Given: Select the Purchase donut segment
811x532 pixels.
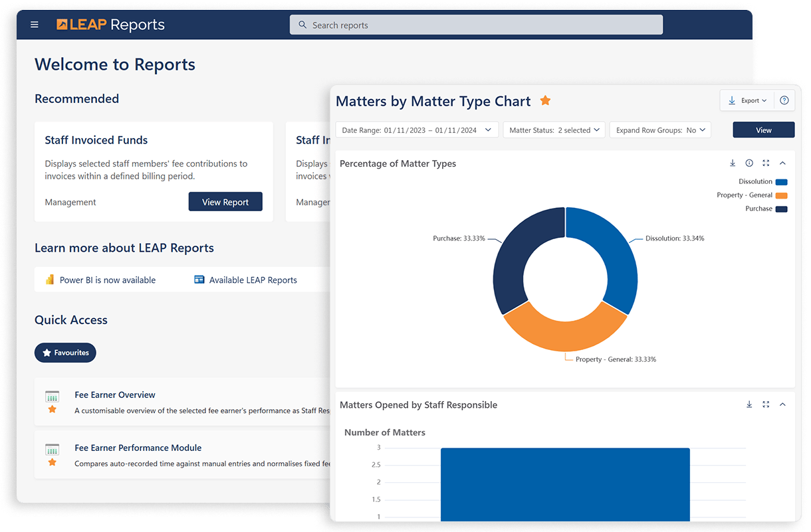Looking at the screenshot, I should (x=515, y=252).
